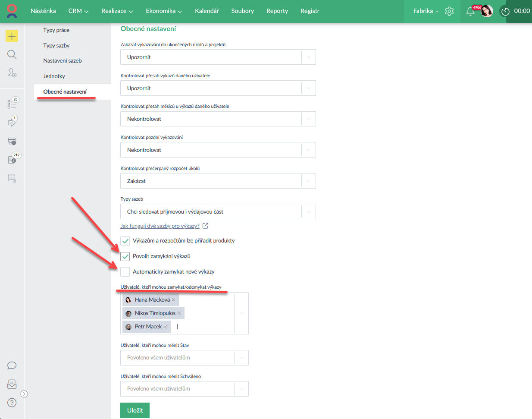The image size is (532, 419).
Task: Open chat speech bubble icon
Action: [12, 365]
